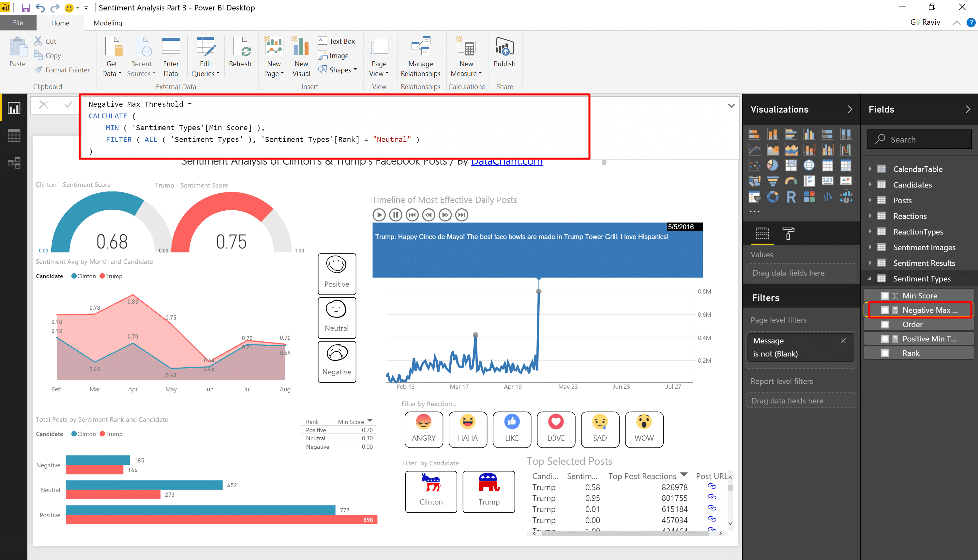Collapse the Sentiment Types table
The height and width of the screenshot is (560, 978).
pyautogui.click(x=869, y=279)
